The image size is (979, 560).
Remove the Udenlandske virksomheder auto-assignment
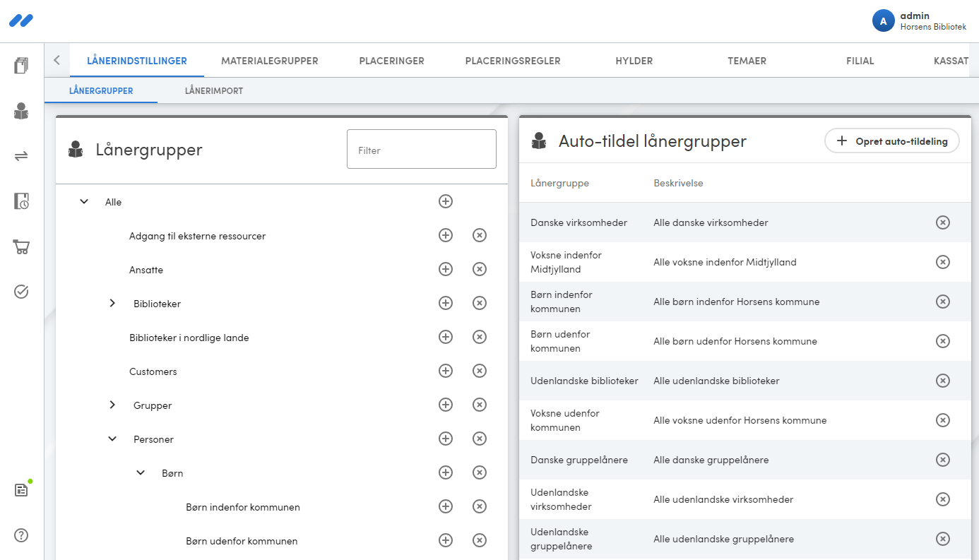click(943, 499)
